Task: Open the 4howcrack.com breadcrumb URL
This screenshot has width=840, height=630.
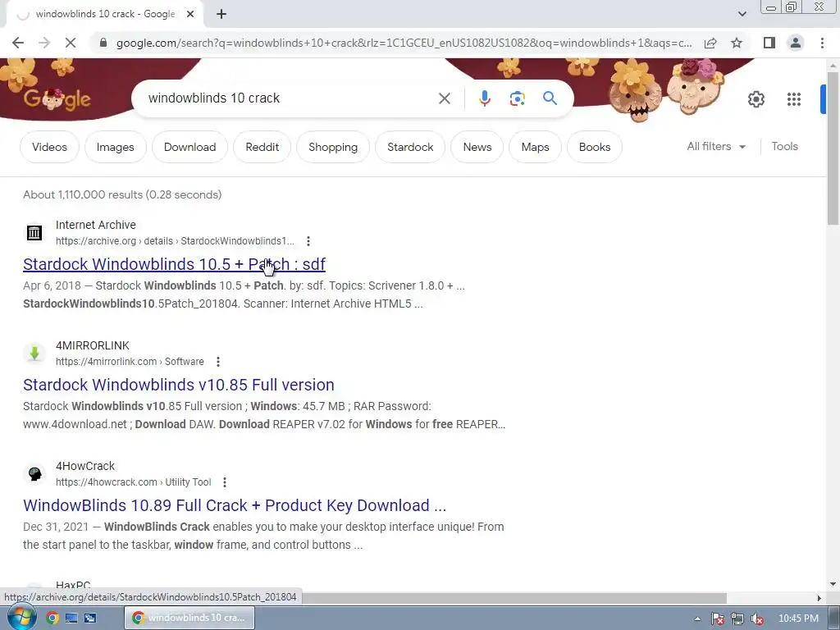Action: click(134, 482)
